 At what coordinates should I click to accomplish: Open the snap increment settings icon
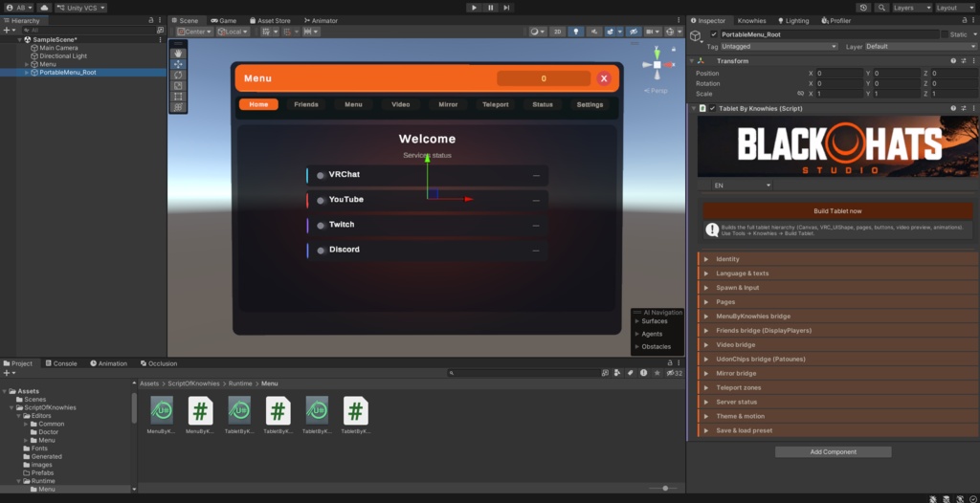(311, 32)
